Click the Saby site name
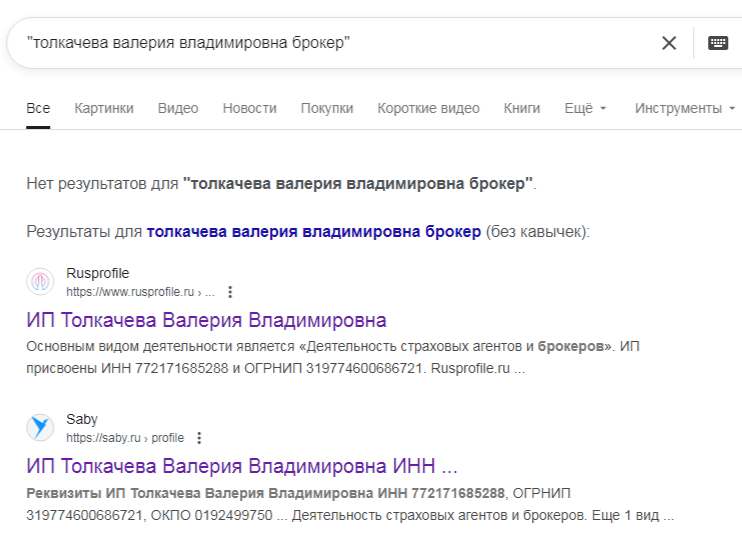Screen dimensions: 742x542 coord(82,419)
